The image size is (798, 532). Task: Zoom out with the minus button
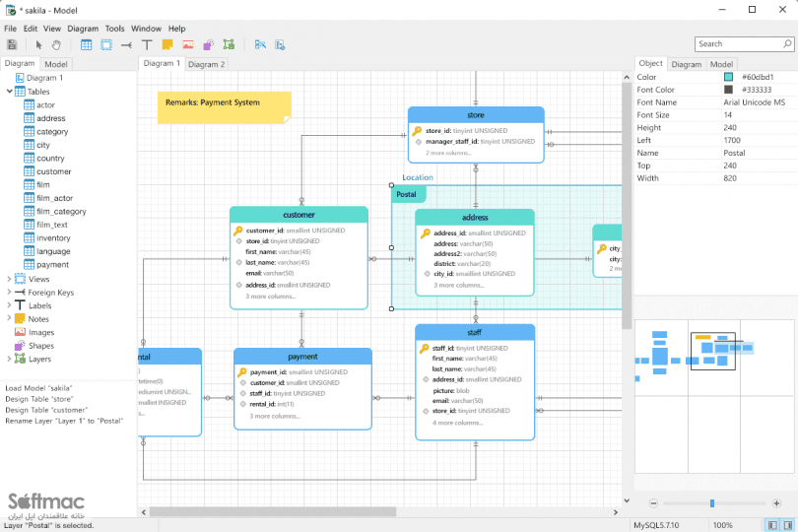tap(654, 503)
